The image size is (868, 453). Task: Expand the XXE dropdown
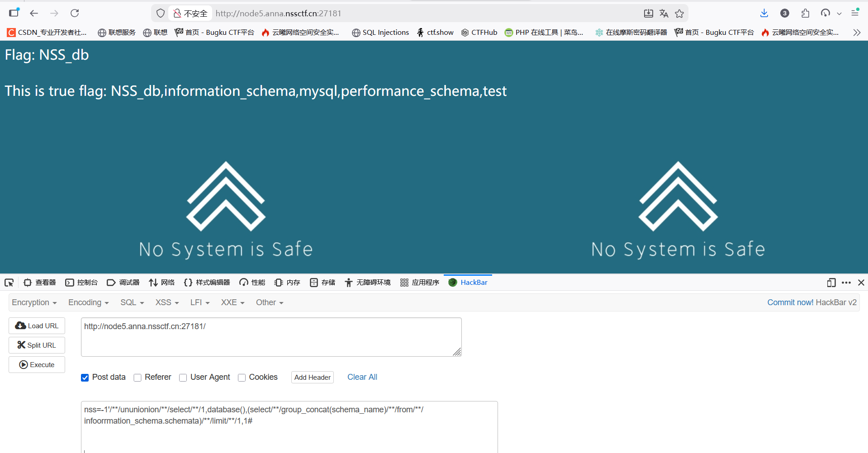point(233,302)
